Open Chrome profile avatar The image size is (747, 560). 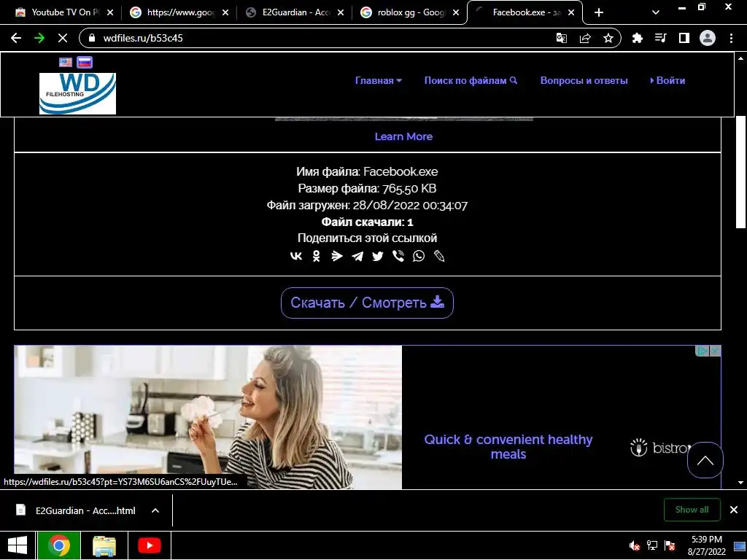tap(708, 38)
